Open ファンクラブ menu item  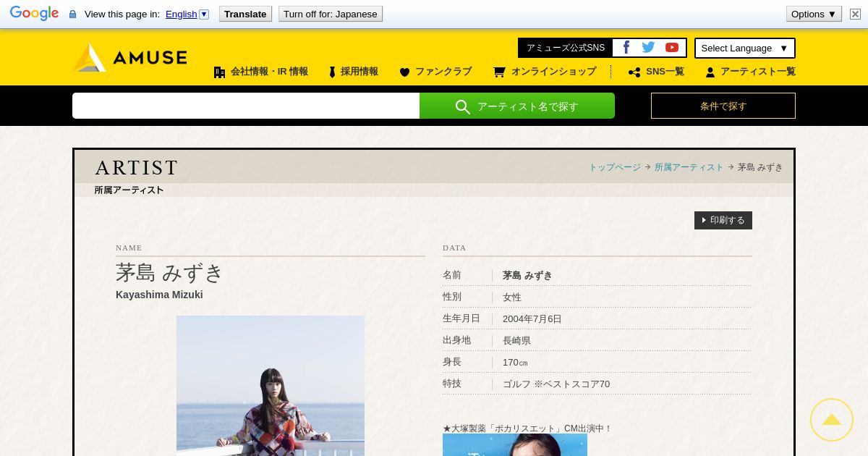[435, 72]
